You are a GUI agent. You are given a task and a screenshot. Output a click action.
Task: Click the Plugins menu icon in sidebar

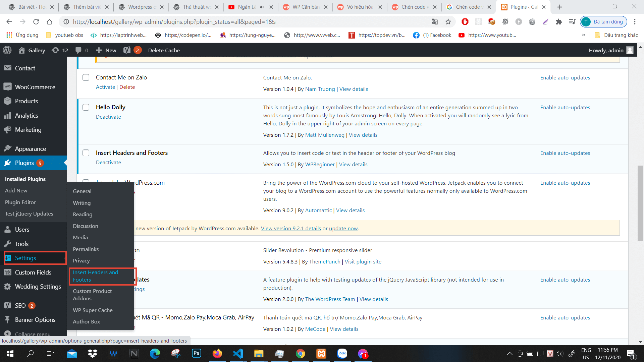coord(8,163)
